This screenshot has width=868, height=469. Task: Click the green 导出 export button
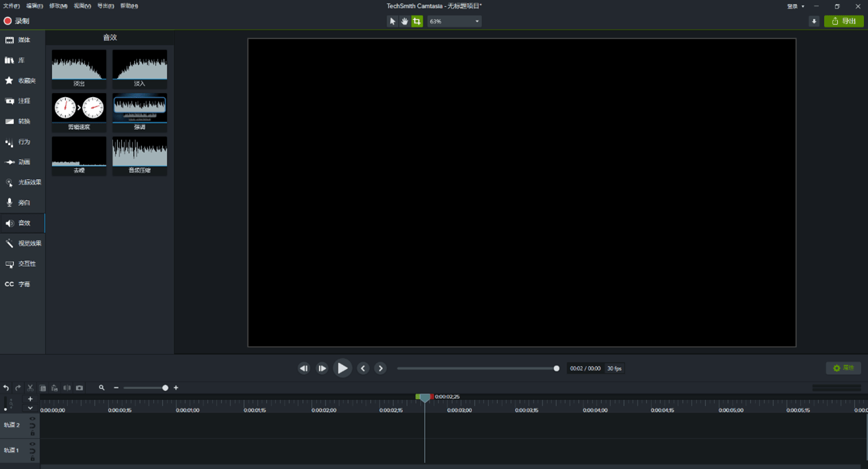[x=843, y=21]
